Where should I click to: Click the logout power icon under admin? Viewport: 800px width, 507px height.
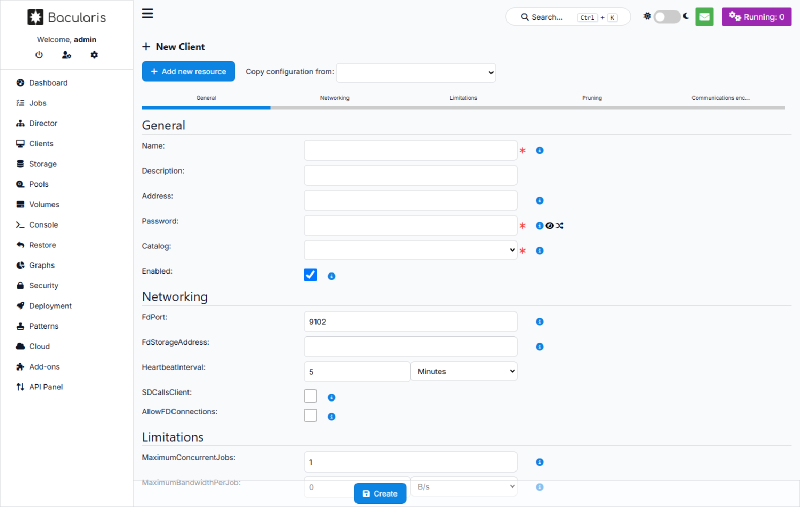[x=39, y=55]
